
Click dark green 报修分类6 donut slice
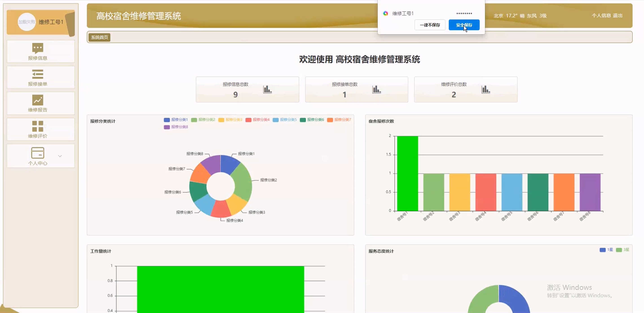click(198, 191)
